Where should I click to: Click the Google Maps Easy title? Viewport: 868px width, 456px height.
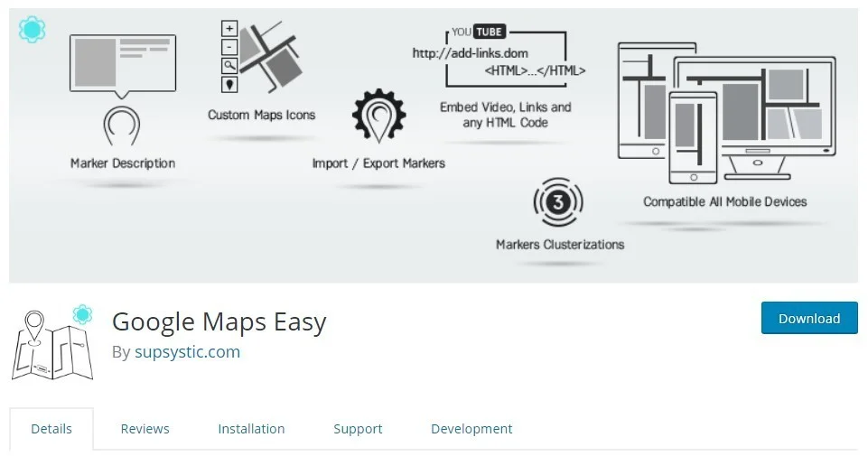coord(219,322)
